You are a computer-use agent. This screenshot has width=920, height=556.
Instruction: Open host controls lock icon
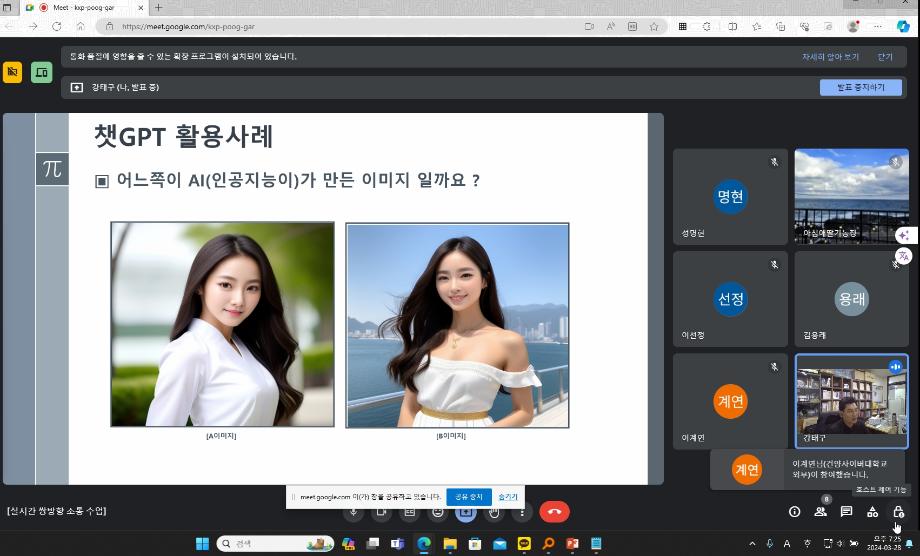point(898,511)
